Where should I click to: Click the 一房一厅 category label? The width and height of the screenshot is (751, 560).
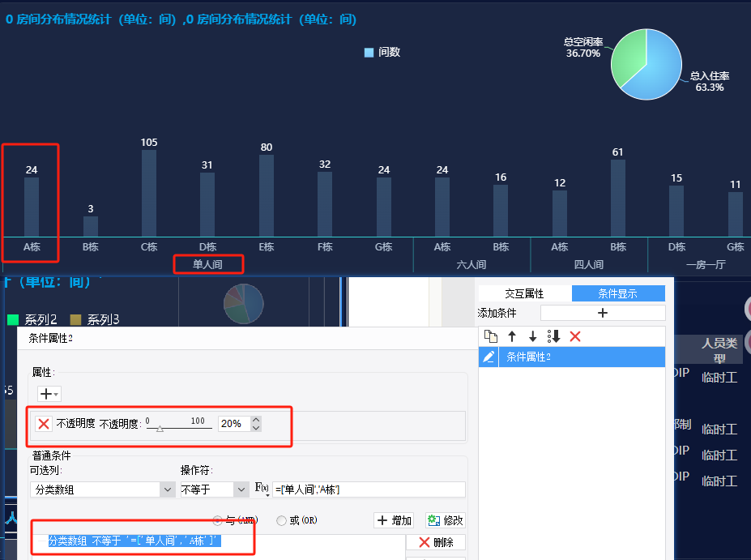(706, 264)
